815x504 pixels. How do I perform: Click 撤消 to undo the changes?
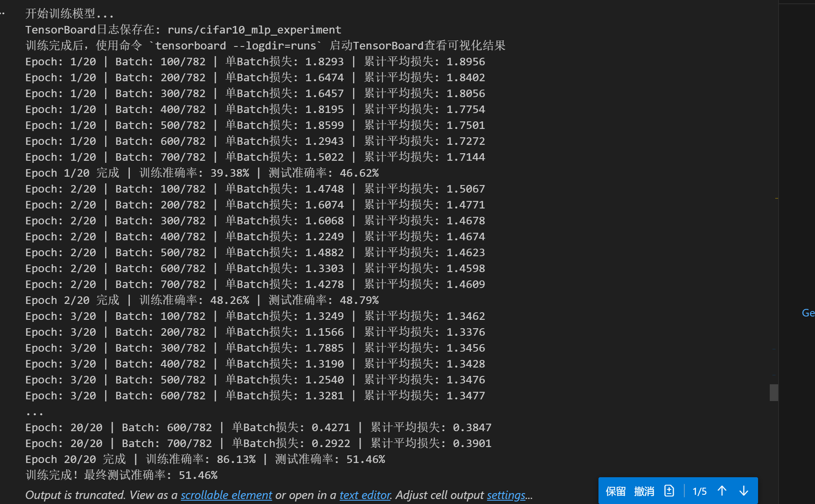(644, 491)
